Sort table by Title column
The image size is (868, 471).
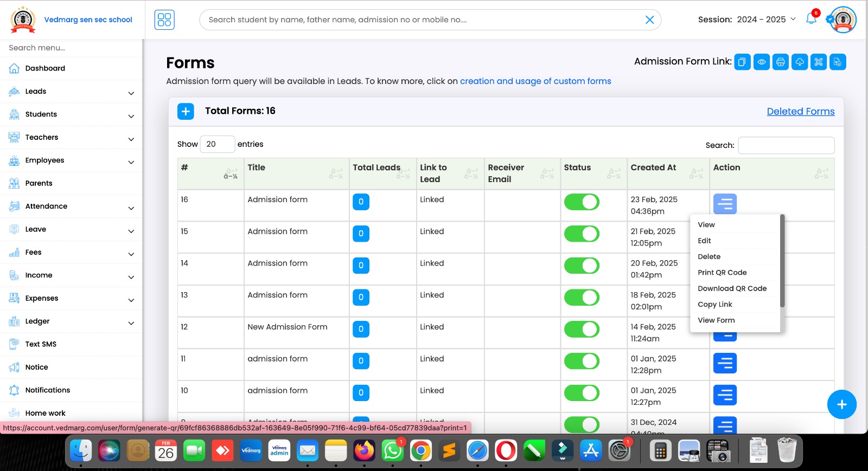pos(296,173)
